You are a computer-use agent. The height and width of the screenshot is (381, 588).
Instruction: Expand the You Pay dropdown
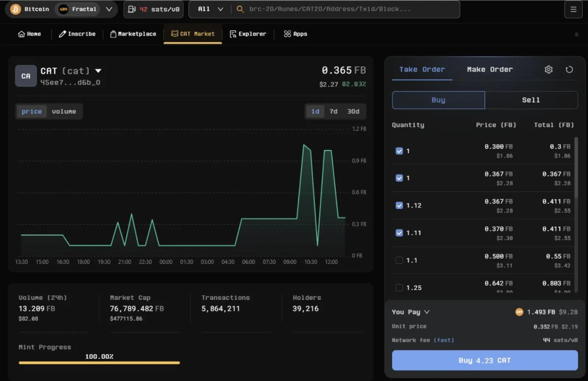coord(427,312)
